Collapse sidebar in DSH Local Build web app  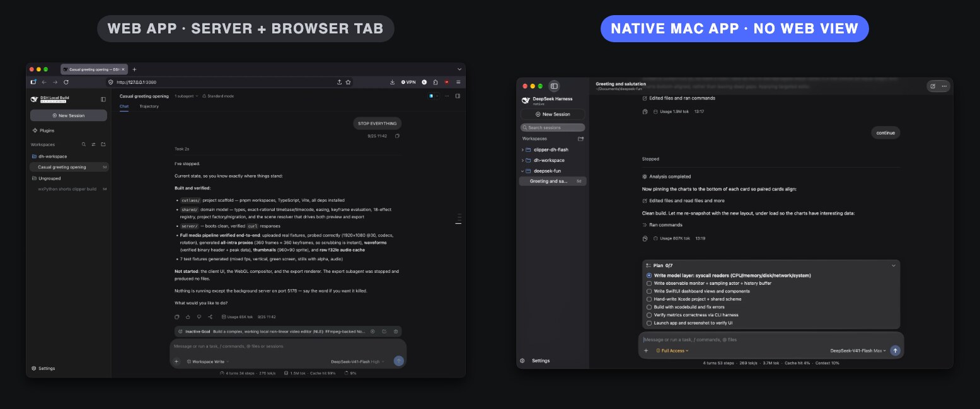click(x=103, y=99)
